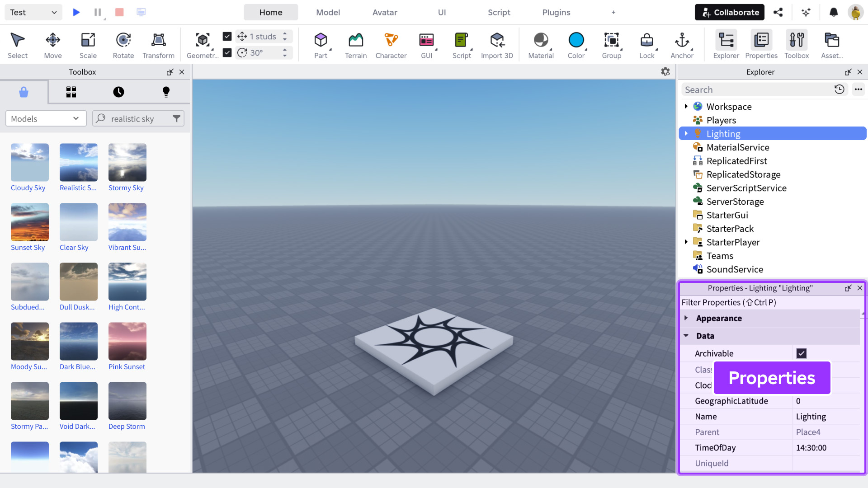Viewport: 868px width, 488px height.
Task: Click the Play test button
Action: pyautogui.click(x=76, y=12)
